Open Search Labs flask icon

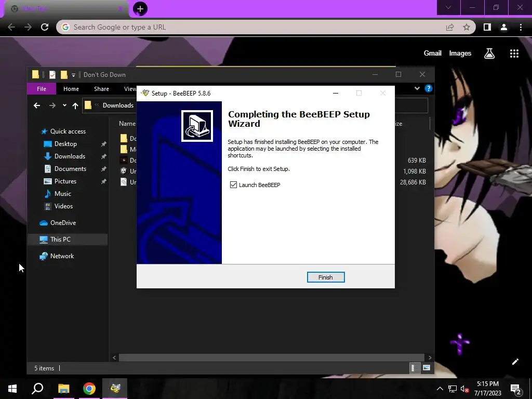pyautogui.click(x=489, y=54)
